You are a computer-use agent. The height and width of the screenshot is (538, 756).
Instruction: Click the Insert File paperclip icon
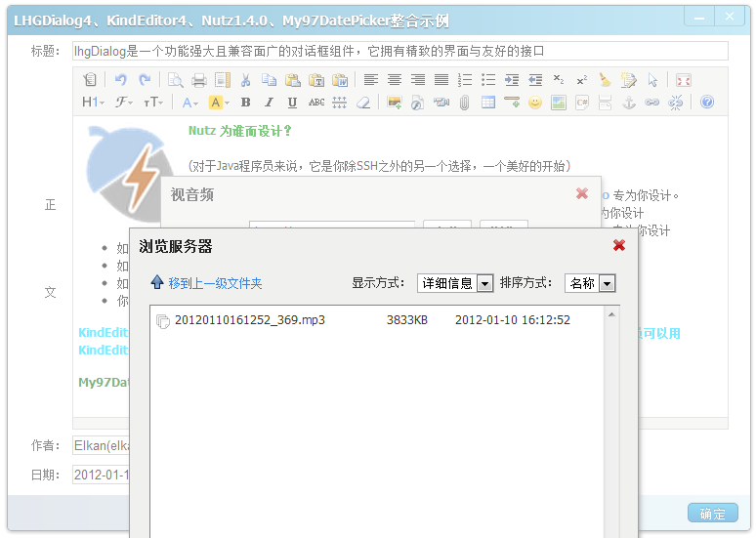[x=464, y=102]
